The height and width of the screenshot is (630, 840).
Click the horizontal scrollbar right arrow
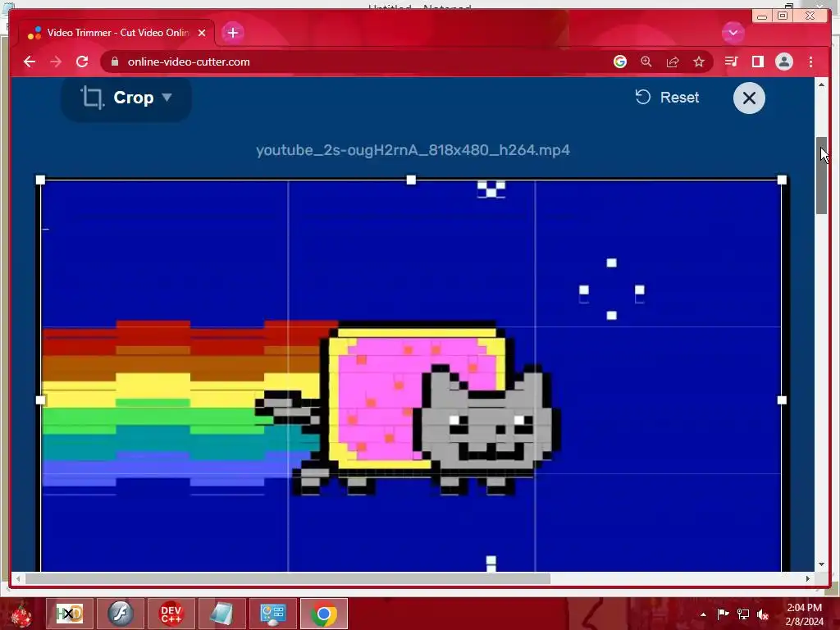point(808,578)
